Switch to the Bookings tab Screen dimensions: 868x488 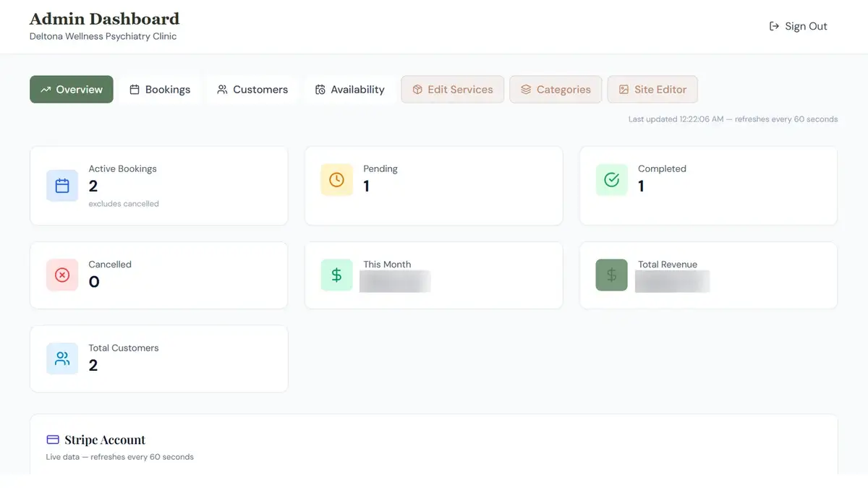(x=160, y=90)
